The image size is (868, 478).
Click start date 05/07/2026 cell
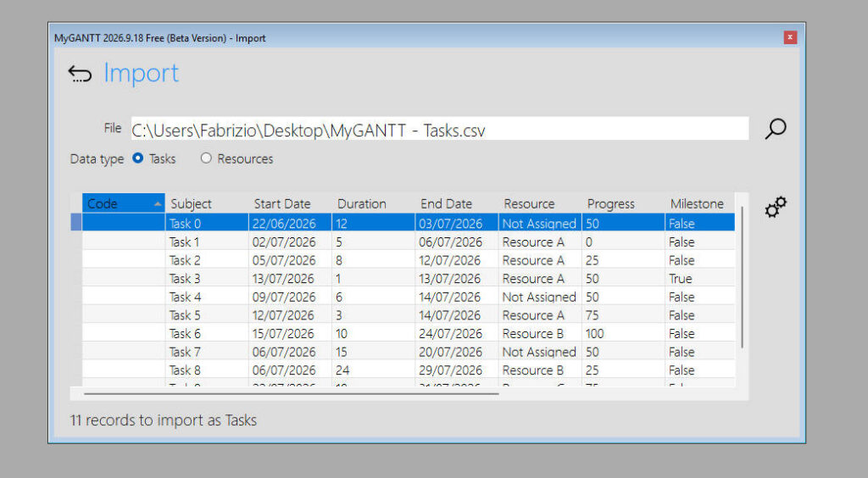pos(290,260)
